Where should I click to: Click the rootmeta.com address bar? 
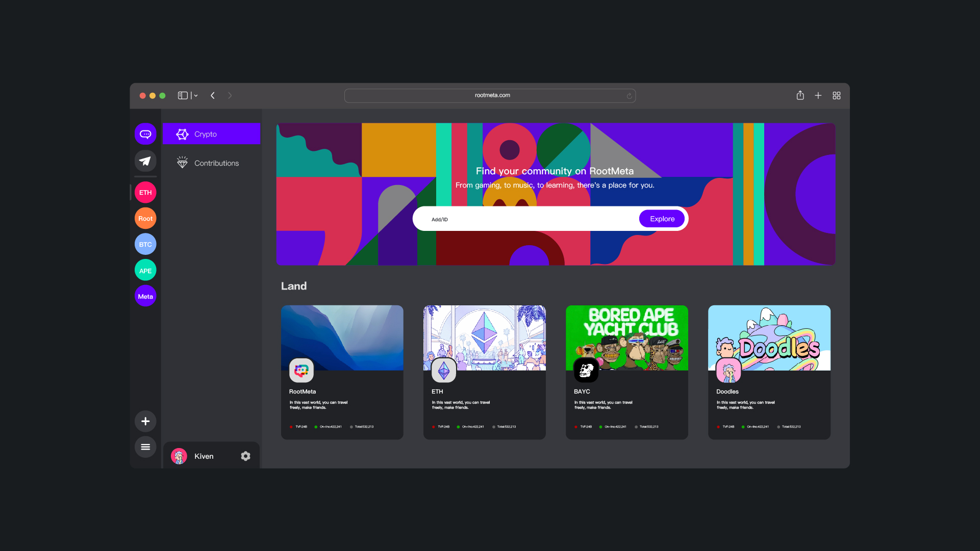[490, 95]
